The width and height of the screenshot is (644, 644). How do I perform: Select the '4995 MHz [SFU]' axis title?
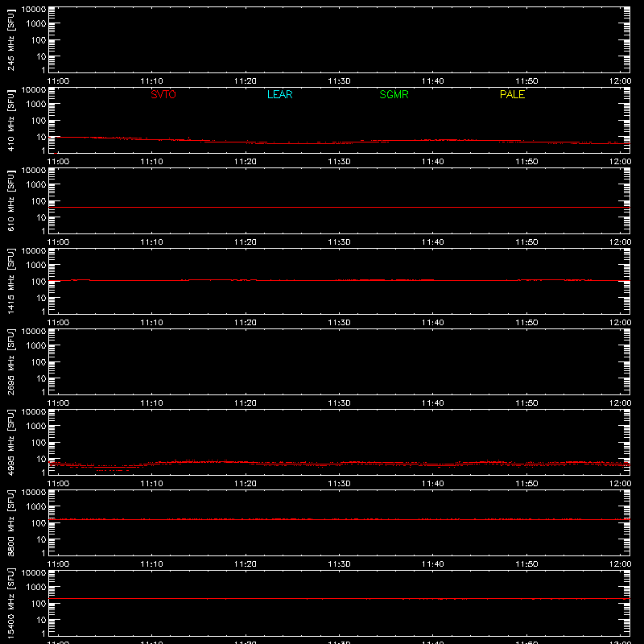[x=10, y=442]
